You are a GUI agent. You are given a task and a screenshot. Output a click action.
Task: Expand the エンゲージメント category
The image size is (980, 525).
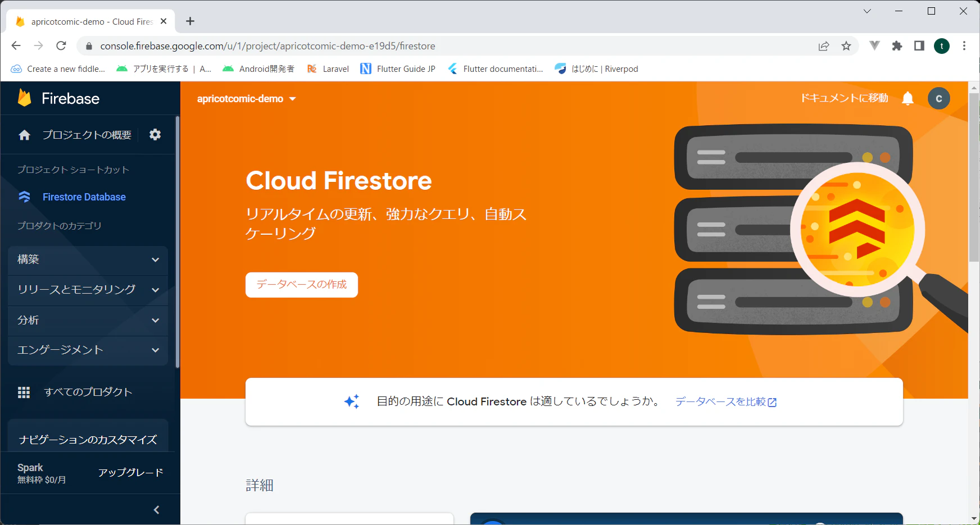[88, 350]
